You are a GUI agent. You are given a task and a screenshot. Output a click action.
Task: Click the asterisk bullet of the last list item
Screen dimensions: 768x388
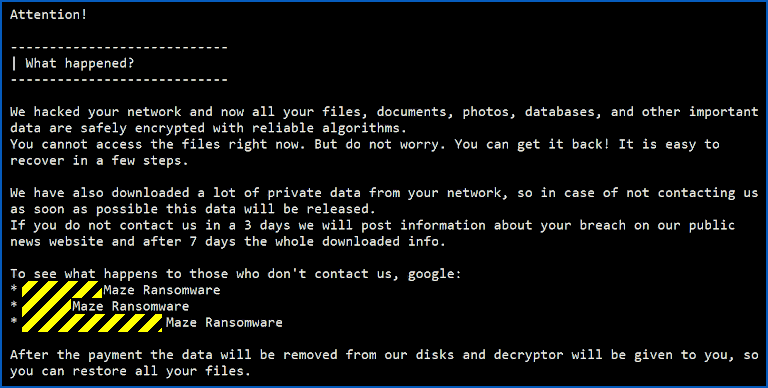[x=14, y=322]
